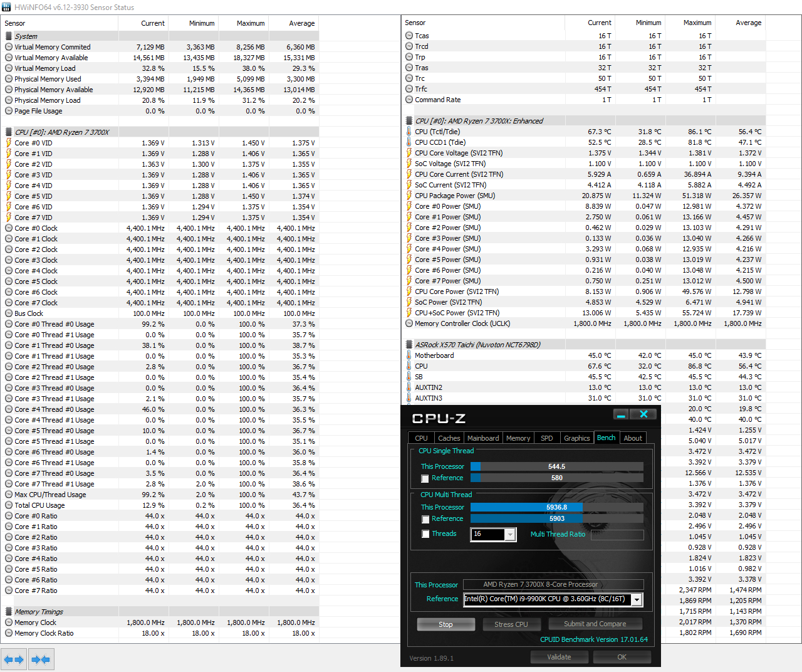
Task: Click the Core #0 VID lightning icon
Action: (x=9, y=143)
